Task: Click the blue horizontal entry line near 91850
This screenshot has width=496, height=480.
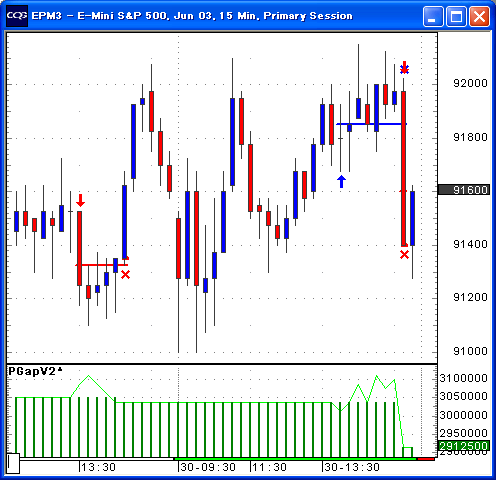Action: tap(371, 124)
